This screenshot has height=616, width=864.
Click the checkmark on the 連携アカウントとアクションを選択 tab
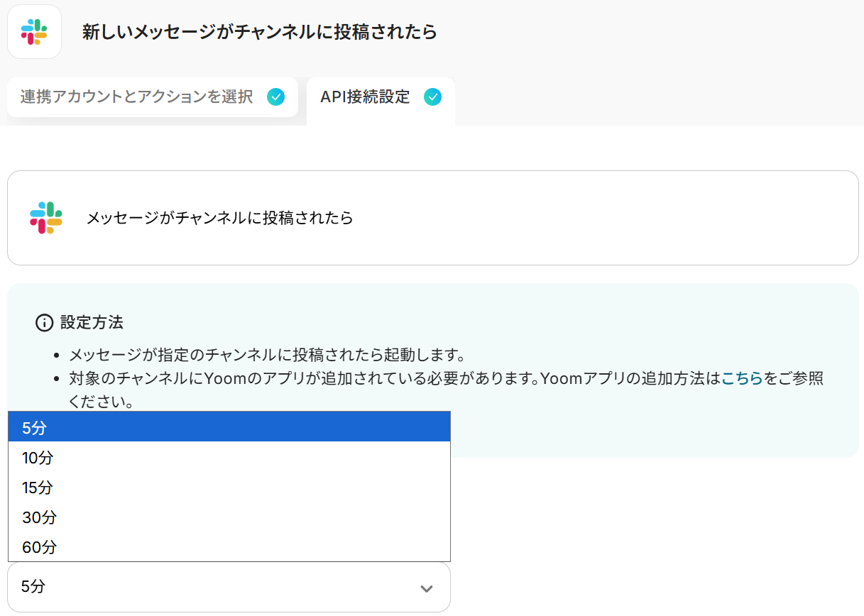point(276,97)
